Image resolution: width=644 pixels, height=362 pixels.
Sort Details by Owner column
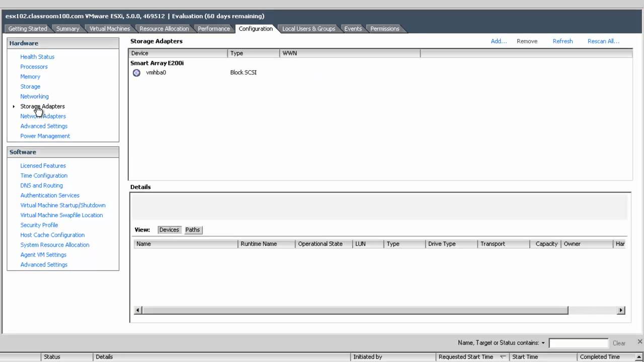coord(587,244)
